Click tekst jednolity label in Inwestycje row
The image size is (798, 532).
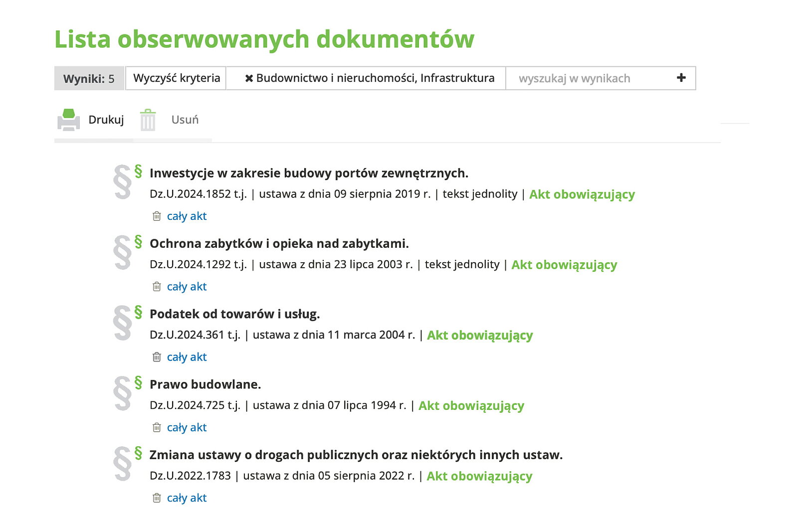click(480, 194)
